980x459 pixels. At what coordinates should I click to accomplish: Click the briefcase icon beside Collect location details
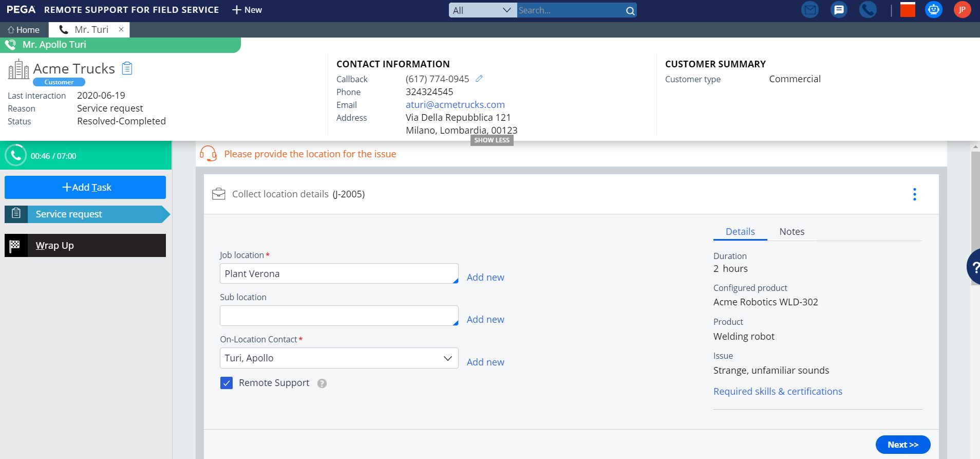(x=219, y=194)
